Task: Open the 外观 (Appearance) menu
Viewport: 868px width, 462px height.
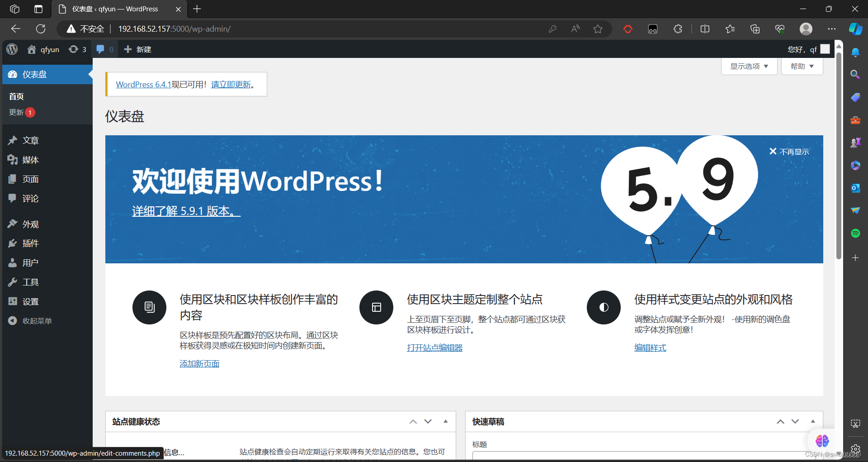Action: point(30,224)
